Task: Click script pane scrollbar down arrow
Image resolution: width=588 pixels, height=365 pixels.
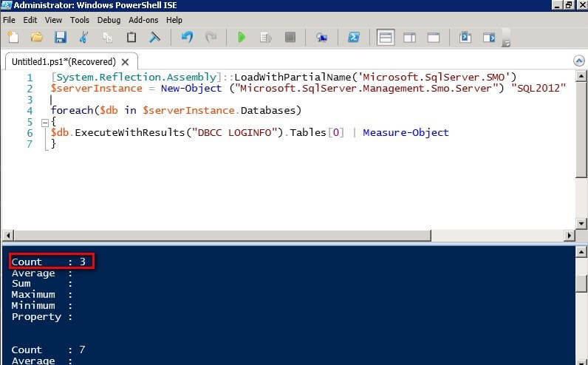Action: coord(581,224)
